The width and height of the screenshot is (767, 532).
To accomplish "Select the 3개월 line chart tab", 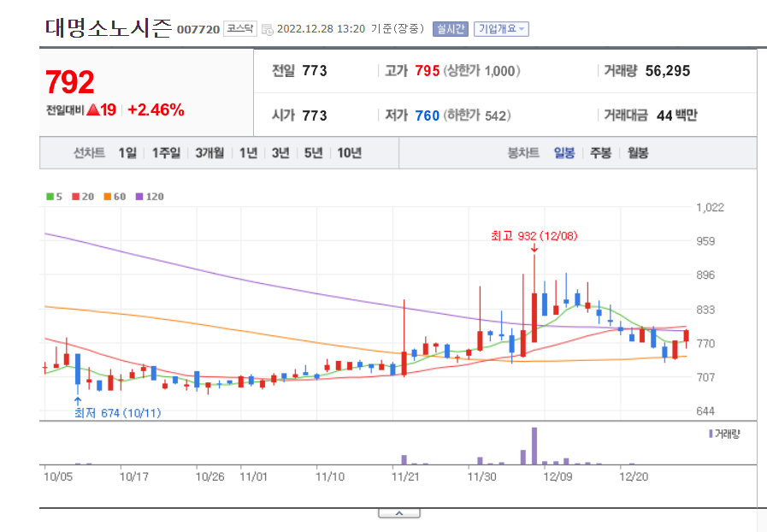I will click(209, 153).
